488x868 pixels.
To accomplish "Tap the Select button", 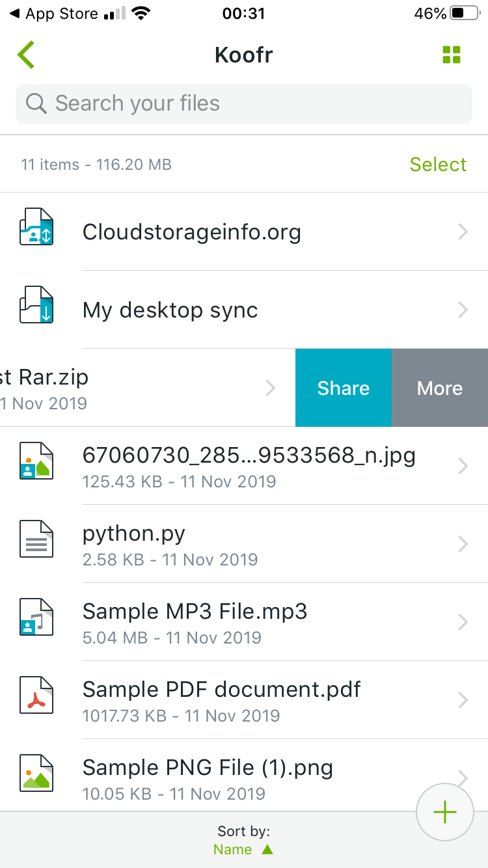I will (x=438, y=165).
